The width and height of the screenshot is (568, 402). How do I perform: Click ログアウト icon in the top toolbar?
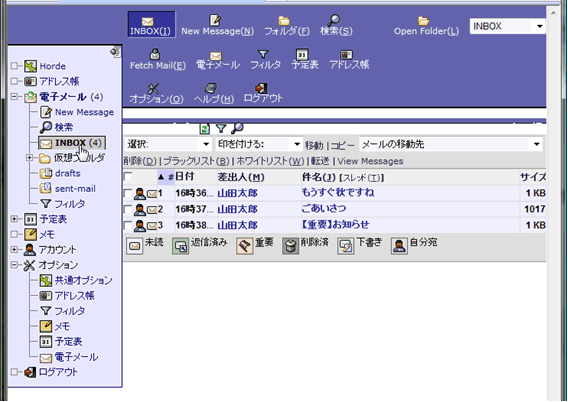point(263,93)
